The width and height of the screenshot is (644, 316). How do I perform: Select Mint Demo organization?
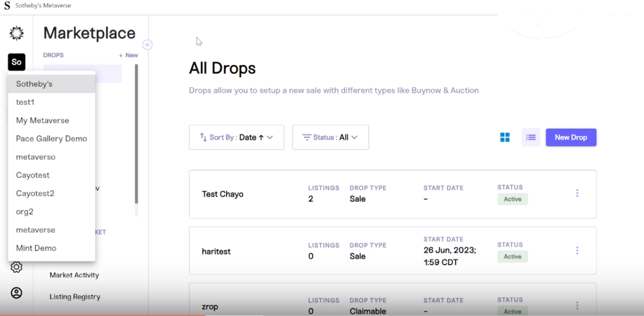[x=52, y=248]
